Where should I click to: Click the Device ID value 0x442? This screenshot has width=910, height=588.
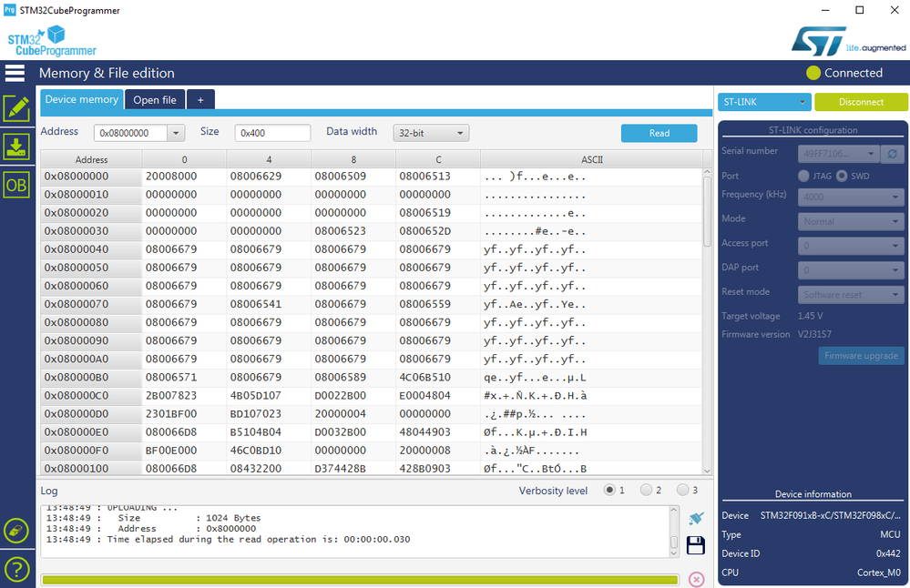[x=888, y=553]
